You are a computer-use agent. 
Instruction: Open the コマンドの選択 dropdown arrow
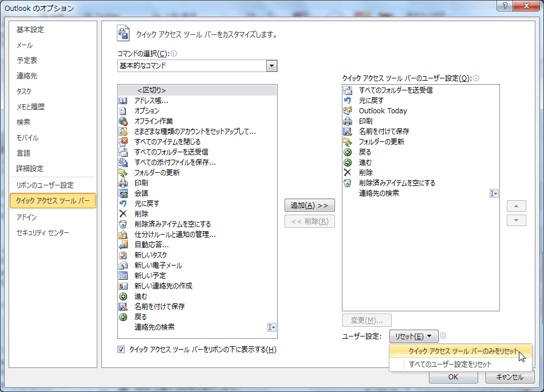[271, 66]
